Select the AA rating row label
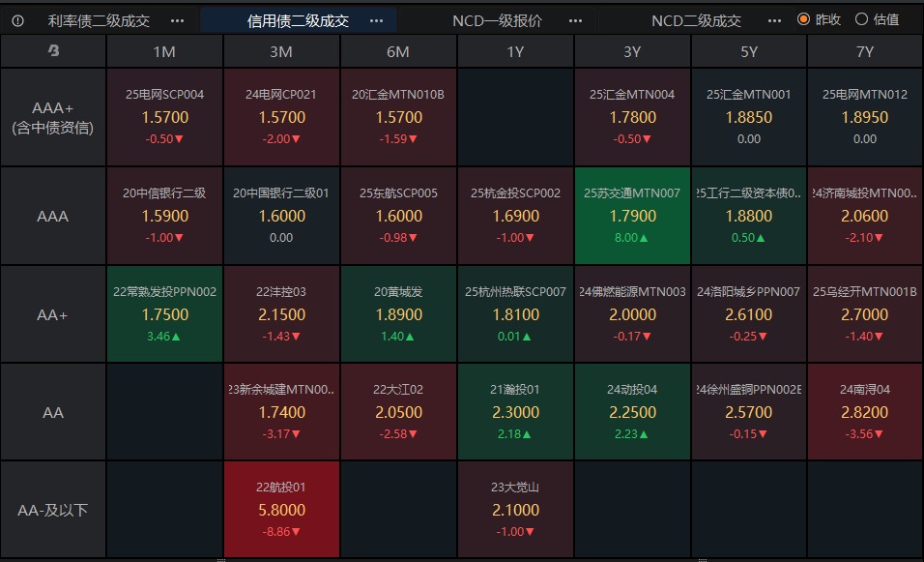 coord(53,412)
